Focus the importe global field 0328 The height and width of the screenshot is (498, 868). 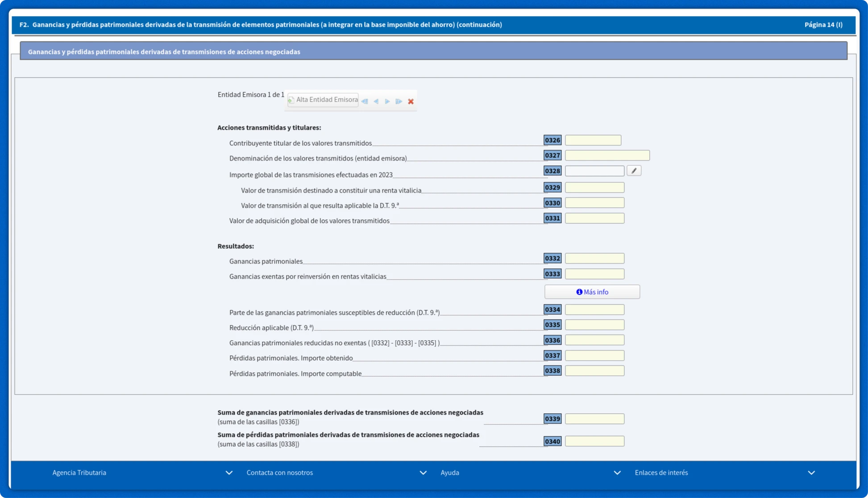594,171
